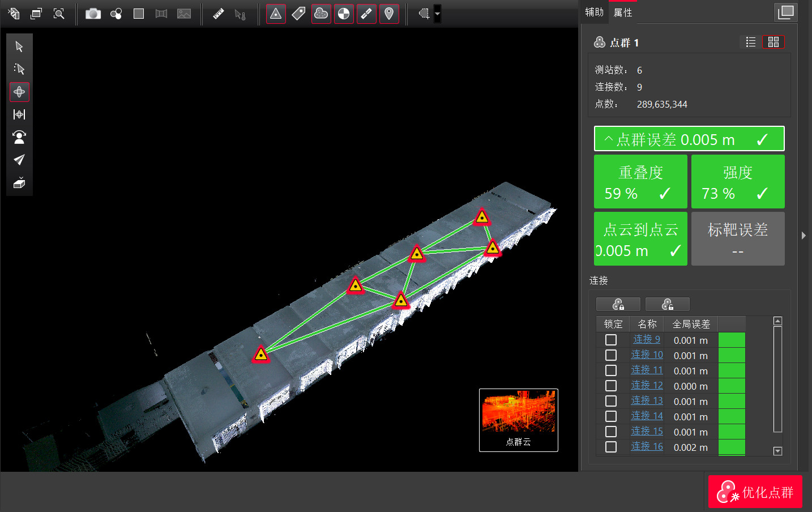Click the 点群云 thumbnail preview
Image resolution: width=812 pixels, height=512 pixels.
point(519,420)
